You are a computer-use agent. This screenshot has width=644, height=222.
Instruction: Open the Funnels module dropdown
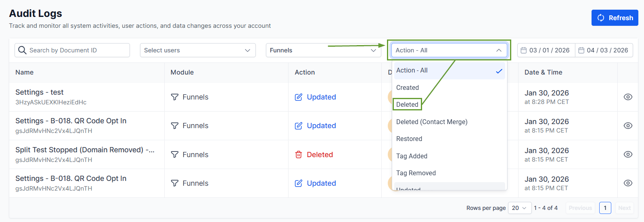[x=323, y=50]
